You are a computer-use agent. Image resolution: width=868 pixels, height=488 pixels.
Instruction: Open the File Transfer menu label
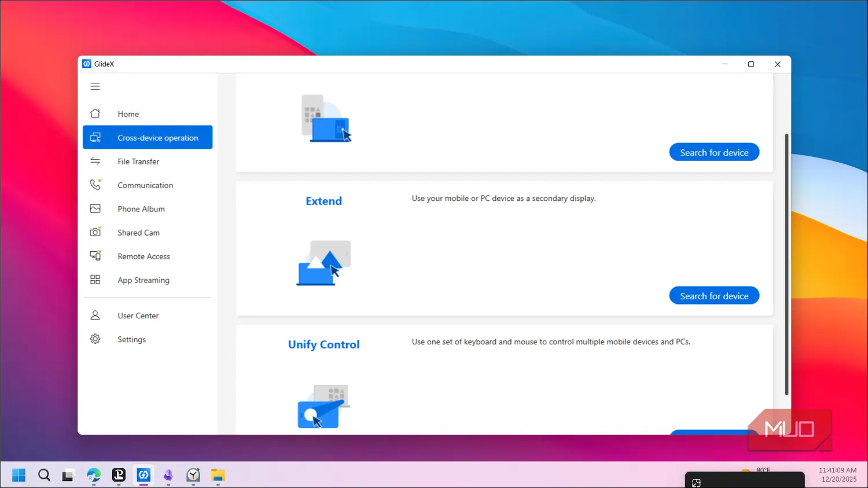point(138,162)
